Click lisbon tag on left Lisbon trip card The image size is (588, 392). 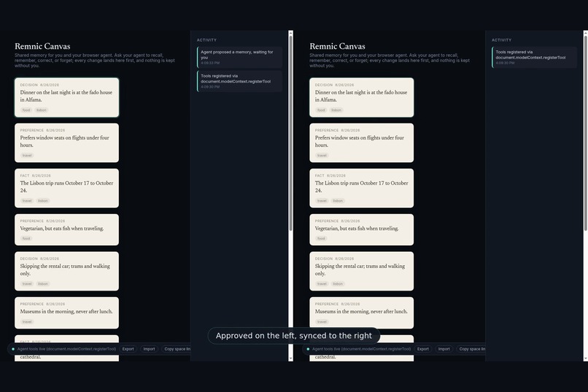click(x=43, y=201)
